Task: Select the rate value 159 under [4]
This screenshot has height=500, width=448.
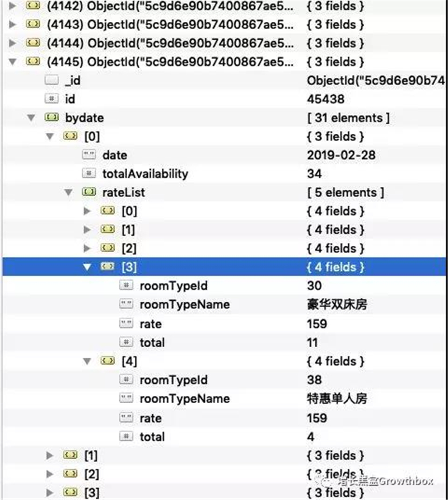Action: pyautogui.click(x=317, y=418)
